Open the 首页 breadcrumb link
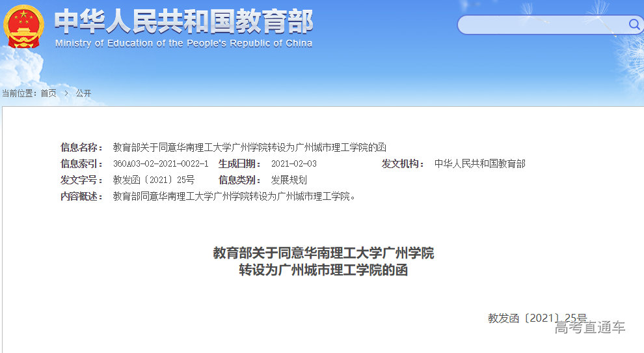The height and width of the screenshot is (353, 644). click(49, 93)
